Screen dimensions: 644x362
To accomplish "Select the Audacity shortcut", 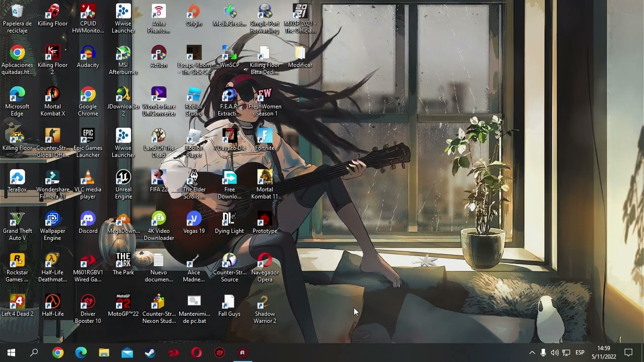I will click(x=88, y=56).
